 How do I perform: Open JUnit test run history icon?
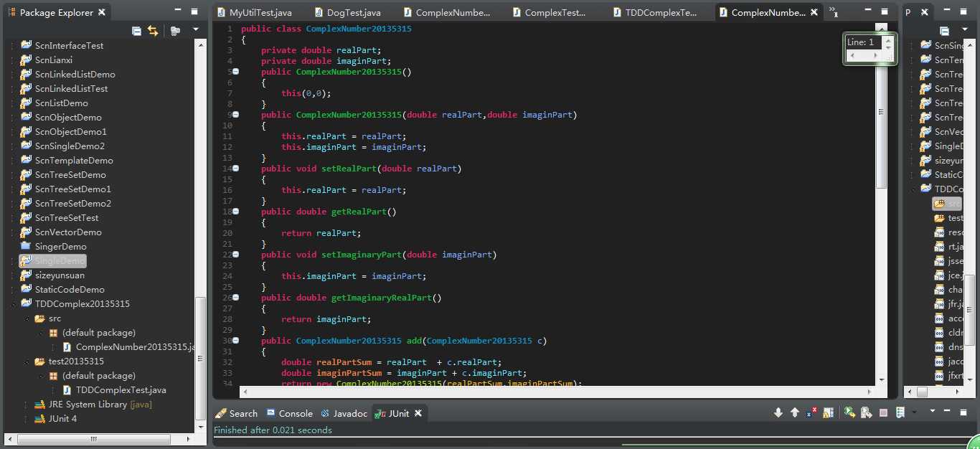900,412
